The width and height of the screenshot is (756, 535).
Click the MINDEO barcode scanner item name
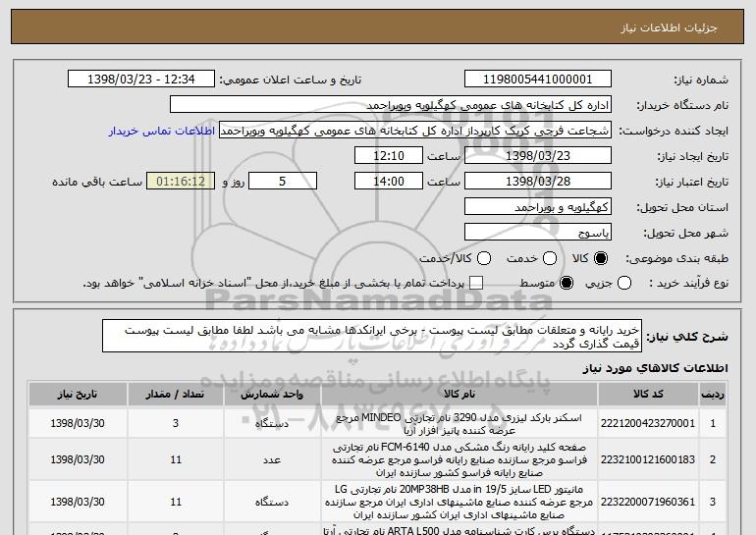tap(459, 424)
